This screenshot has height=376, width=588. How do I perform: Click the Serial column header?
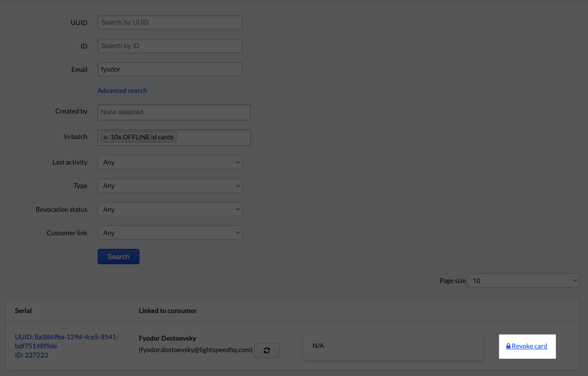(23, 311)
